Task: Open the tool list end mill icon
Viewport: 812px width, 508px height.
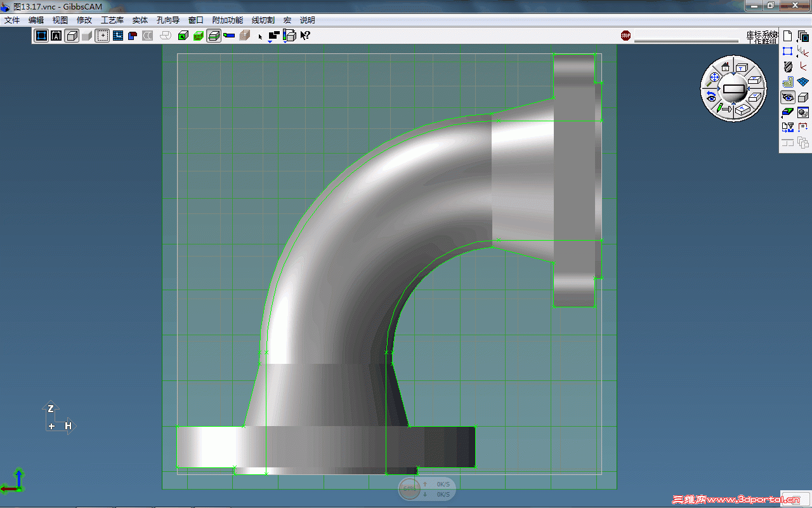Action: pos(788,66)
